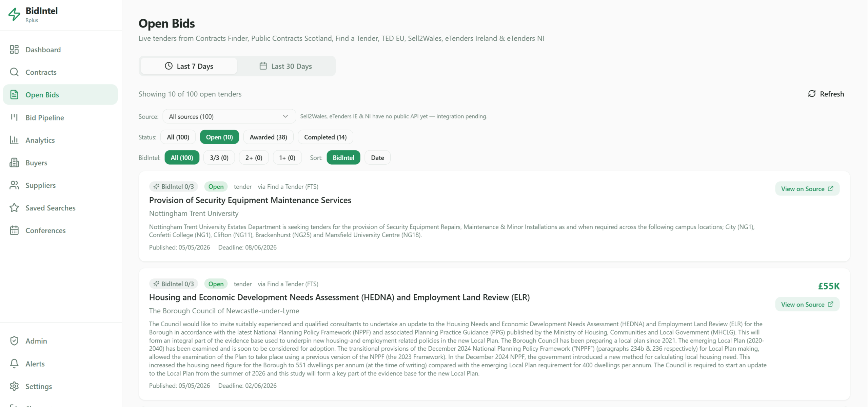Open the Suppliers page

point(60,185)
